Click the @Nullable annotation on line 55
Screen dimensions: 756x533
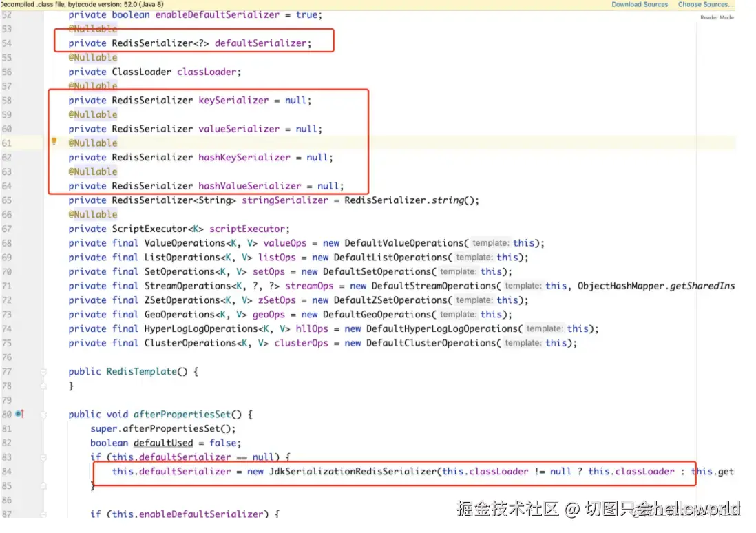92,57
